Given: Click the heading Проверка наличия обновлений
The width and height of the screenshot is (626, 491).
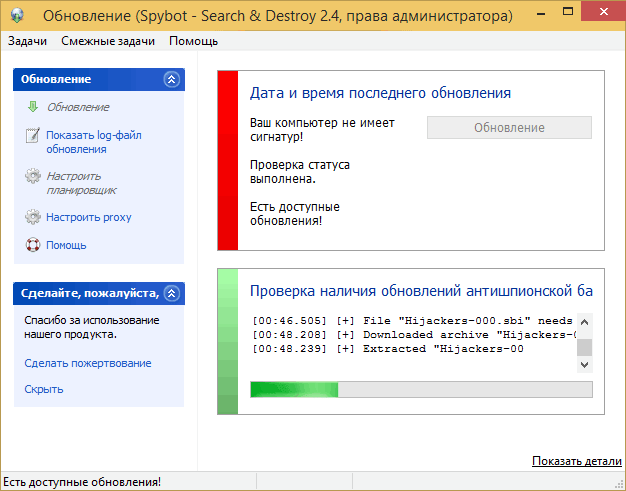Looking at the screenshot, I should (x=421, y=291).
